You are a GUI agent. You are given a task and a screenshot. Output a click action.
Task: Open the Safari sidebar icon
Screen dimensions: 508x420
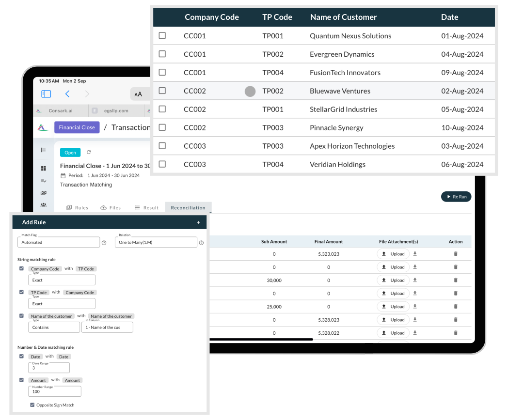[46, 93]
